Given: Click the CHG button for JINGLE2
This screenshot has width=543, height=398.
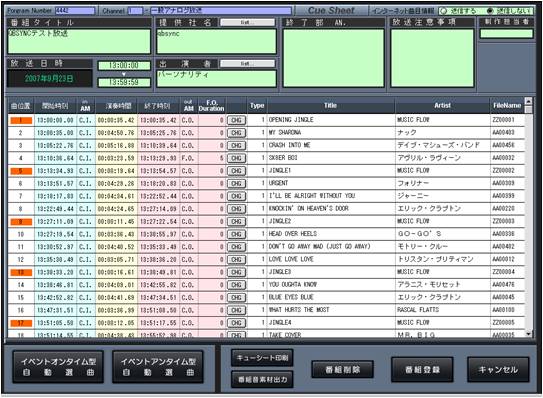Looking at the screenshot, I should pos(236,222).
